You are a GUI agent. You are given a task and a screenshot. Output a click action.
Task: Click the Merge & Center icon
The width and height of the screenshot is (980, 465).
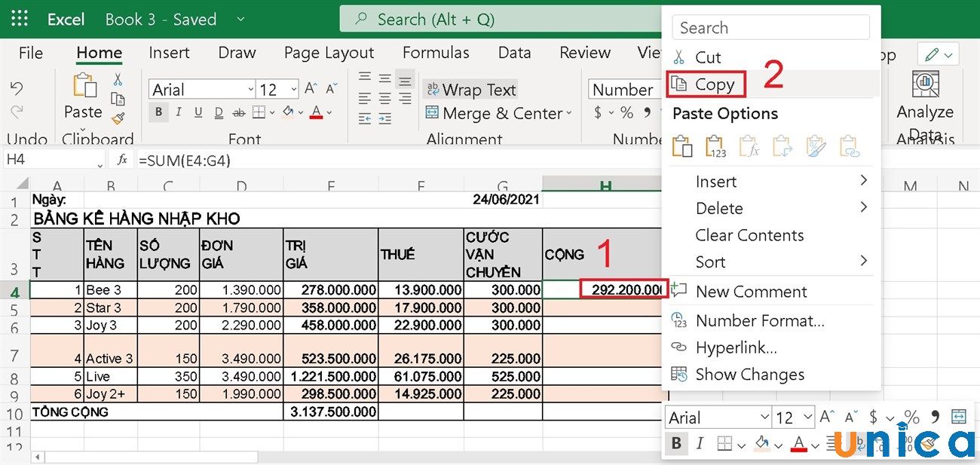click(433, 113)
